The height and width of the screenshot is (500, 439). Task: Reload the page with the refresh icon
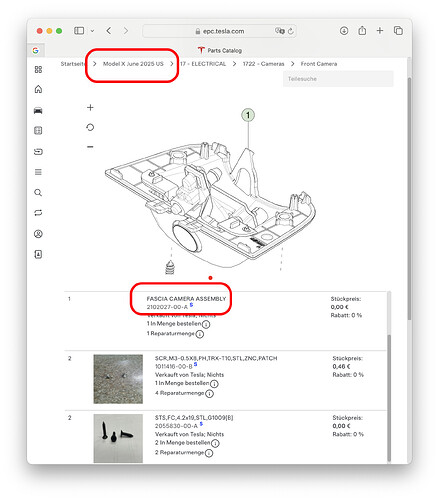tap(291, 31)
